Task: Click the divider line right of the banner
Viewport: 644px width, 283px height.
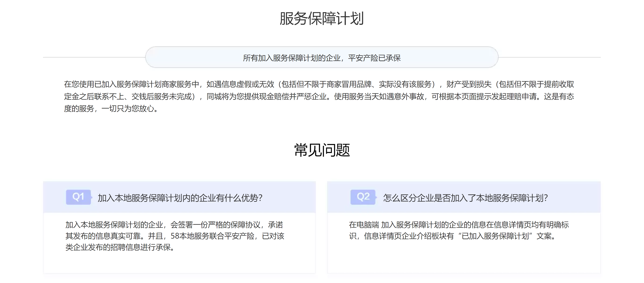Action: (x=549, y=57)
